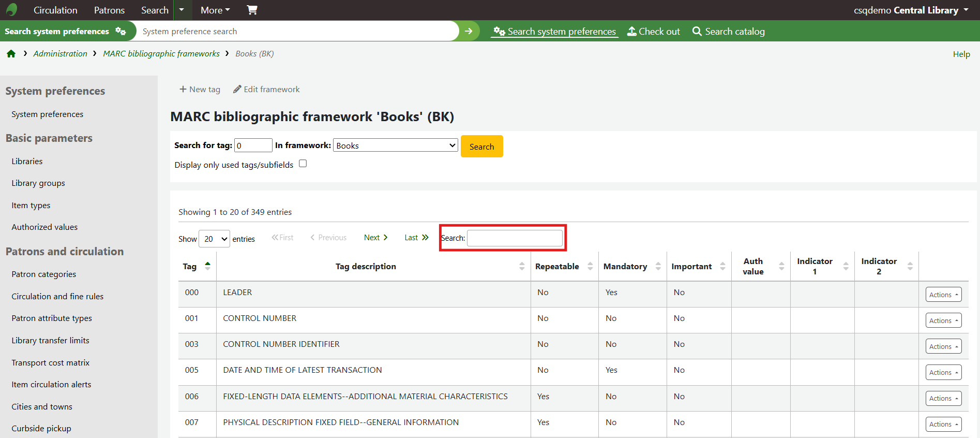The image size is (980, 438).
Task: Click the Koha logo icon
Action: click(11, 10)
